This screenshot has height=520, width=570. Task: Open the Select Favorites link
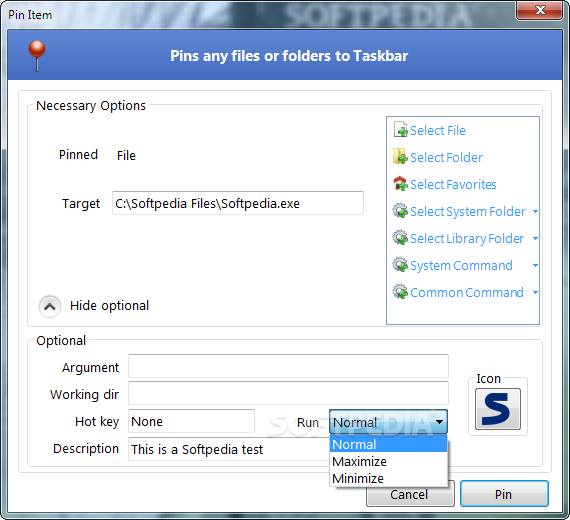coord(453,184)
